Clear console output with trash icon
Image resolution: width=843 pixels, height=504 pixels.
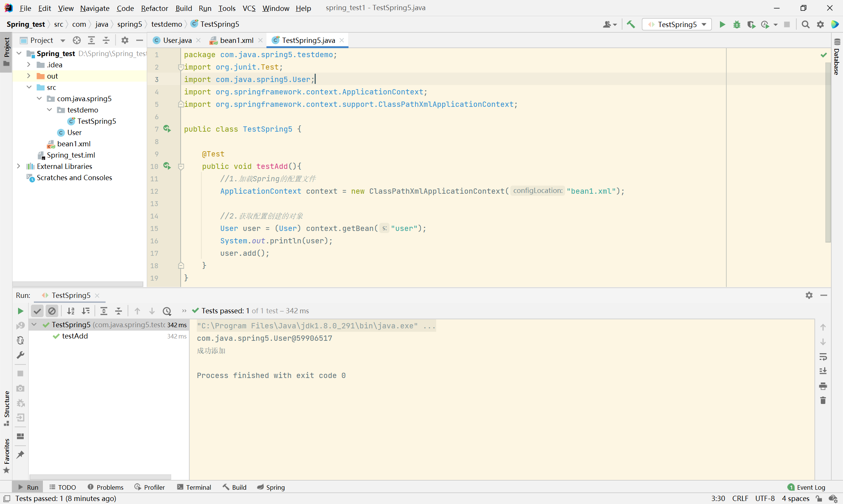point(823,401)
